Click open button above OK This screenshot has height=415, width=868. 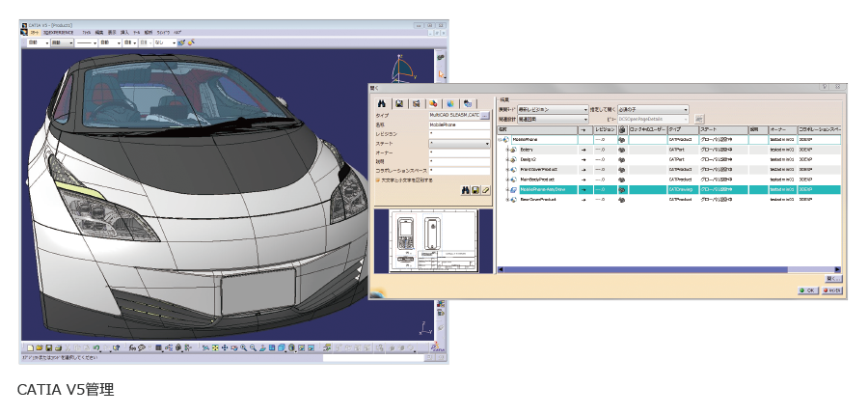pos(833,279)
